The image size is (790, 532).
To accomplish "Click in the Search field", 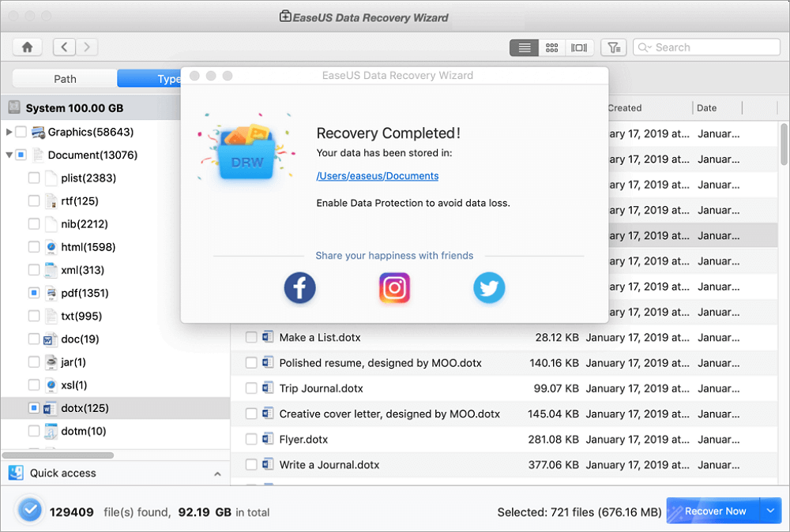I will click(x=711, y=47).
